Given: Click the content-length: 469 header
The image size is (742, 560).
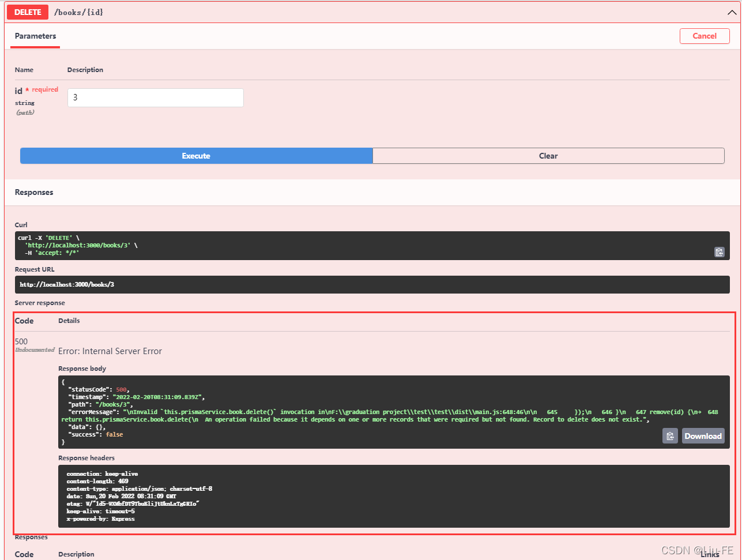Looking at the screenshot, I should point(97,481).
